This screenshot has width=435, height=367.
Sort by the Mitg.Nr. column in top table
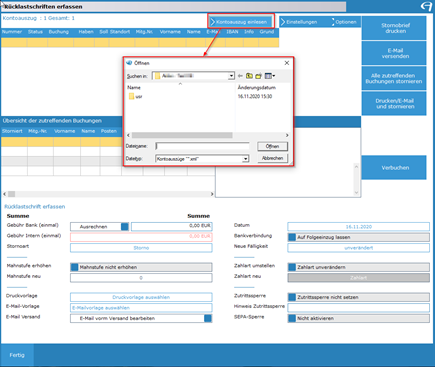click(144, 32)
